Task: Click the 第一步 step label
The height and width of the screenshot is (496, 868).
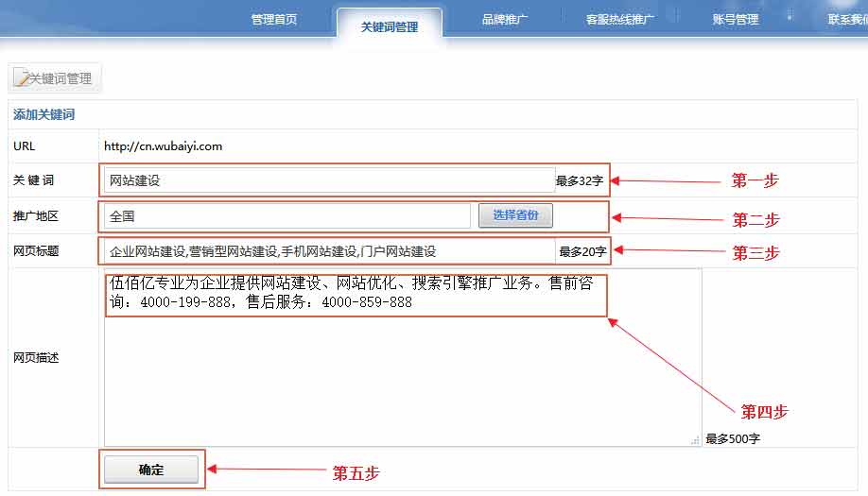Action: [755, 180]
